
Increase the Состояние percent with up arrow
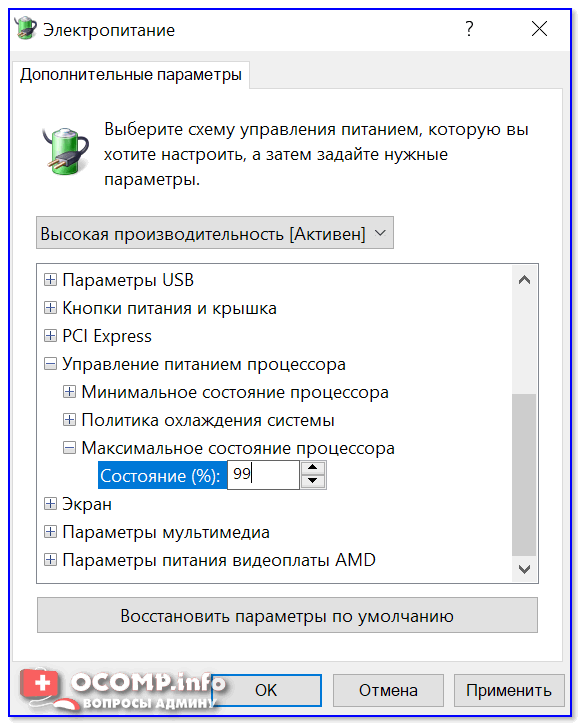313,468
